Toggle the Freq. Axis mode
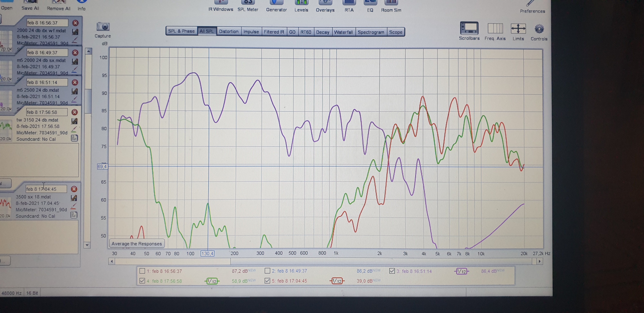 tap(495, 31)
